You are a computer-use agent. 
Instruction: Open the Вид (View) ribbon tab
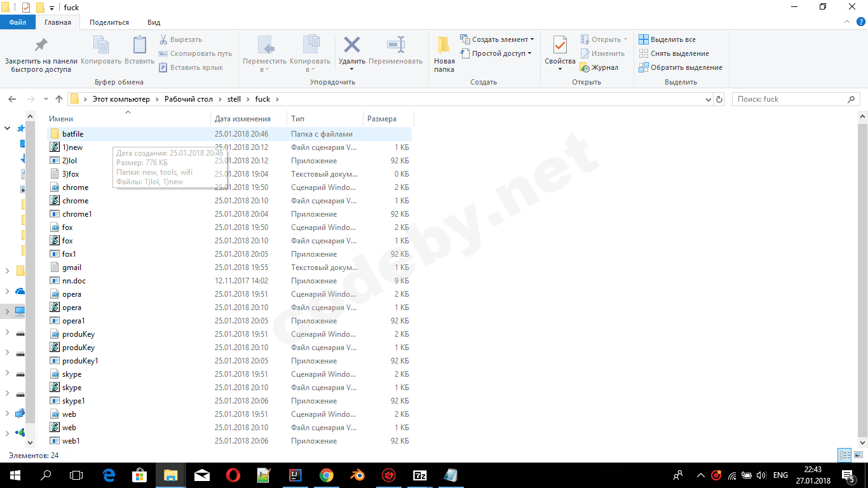click(154, 22)
